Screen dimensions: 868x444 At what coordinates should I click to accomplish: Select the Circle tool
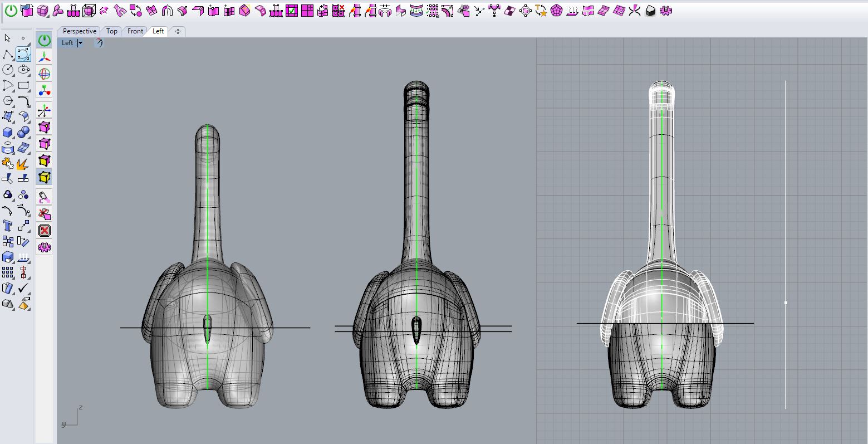coord(8,70)
